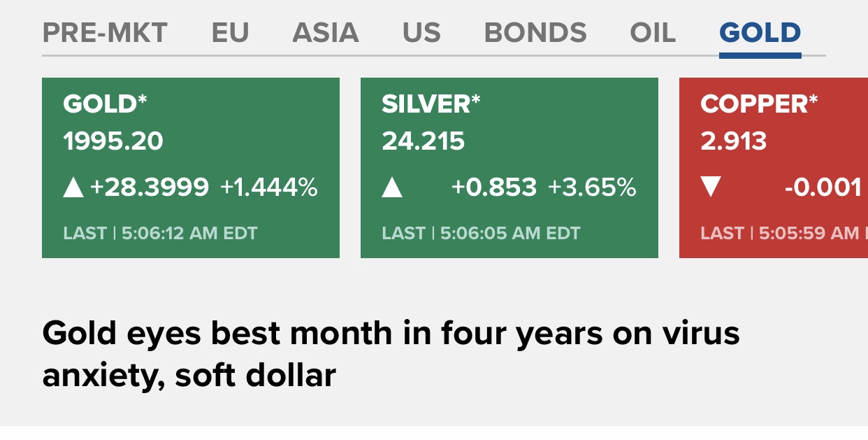Click silver's +3.65% percent change
This screenshot has height=440, width=868.
point(592,187)
